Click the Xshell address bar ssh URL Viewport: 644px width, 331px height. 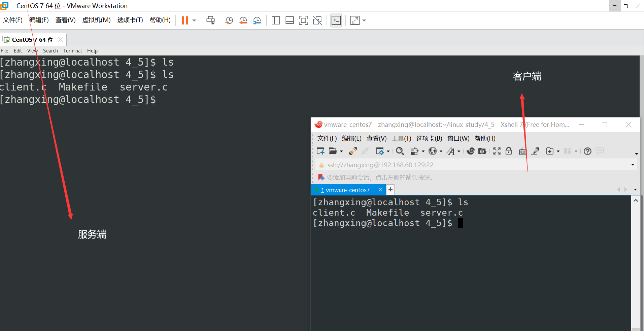pos(380,165)
